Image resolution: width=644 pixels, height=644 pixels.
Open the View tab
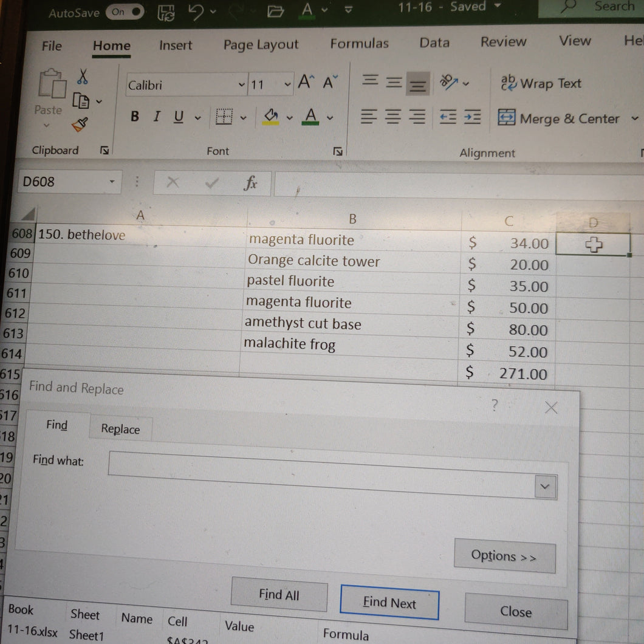pos(575,41)
